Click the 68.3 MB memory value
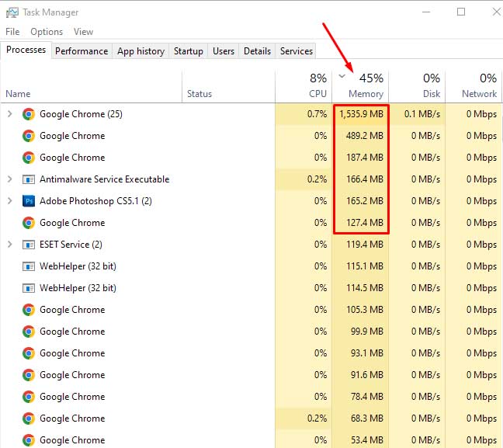503x448 pixels. [x=367, y=418]
